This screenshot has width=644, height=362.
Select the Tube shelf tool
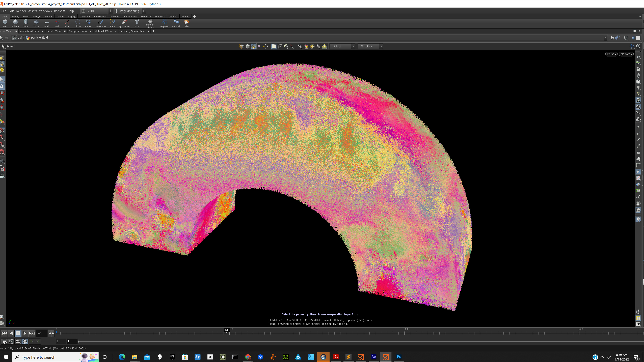point(26,23)
